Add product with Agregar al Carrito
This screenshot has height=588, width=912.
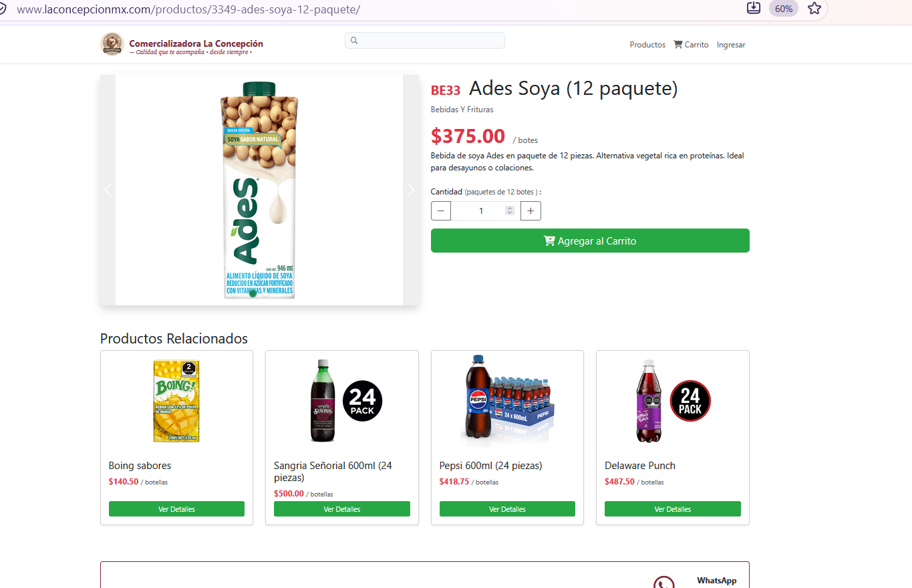point(590,241)
